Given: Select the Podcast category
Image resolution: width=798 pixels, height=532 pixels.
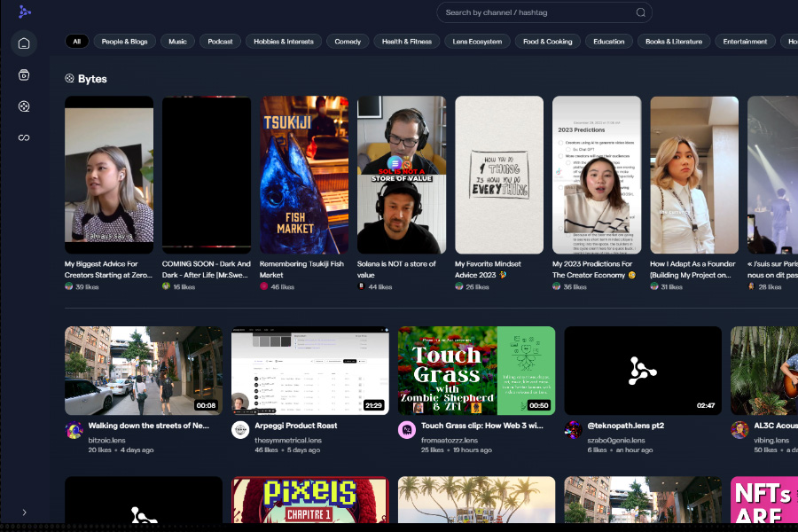Looking at the screenshot, I should (220, 42).
